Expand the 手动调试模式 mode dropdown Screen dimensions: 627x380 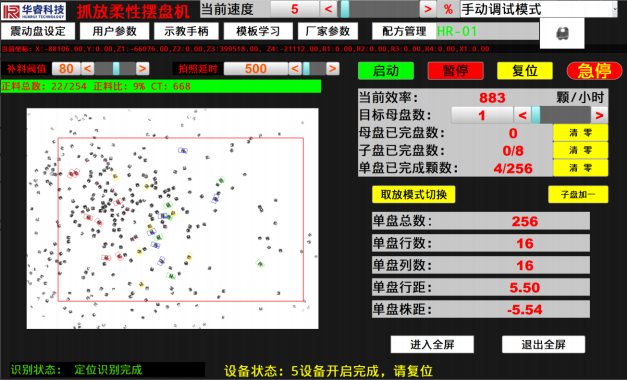[538, 9]
